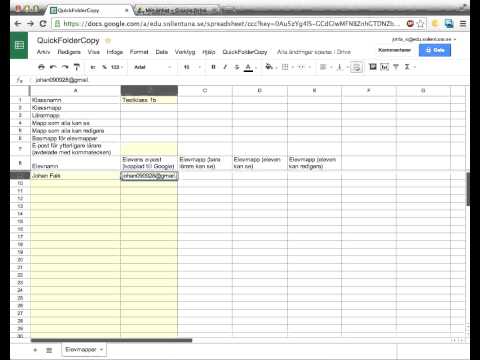Image resolution: width=480 pixels, height=360 pixels.
Task: Go forward in the browser
Action: 30,24
